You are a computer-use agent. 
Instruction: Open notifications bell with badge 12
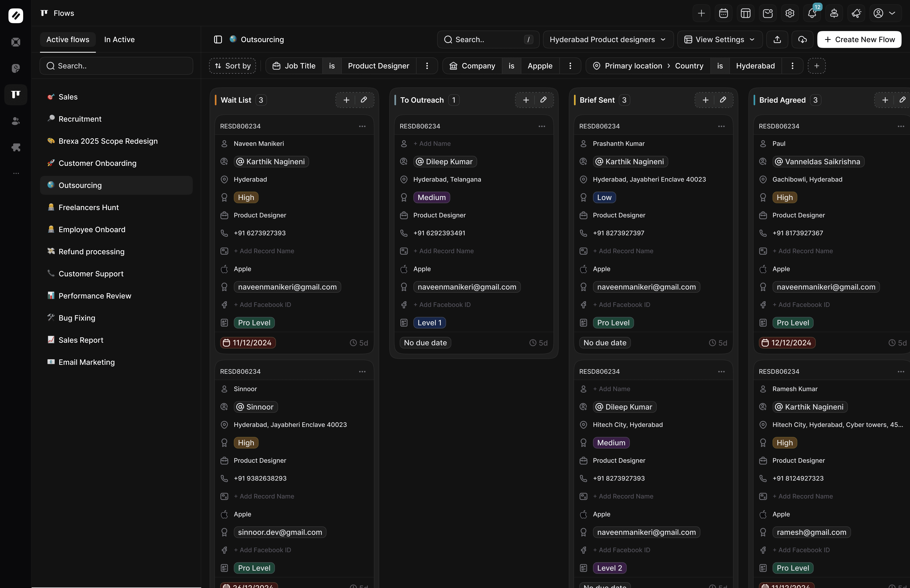(x=812, y=13)
